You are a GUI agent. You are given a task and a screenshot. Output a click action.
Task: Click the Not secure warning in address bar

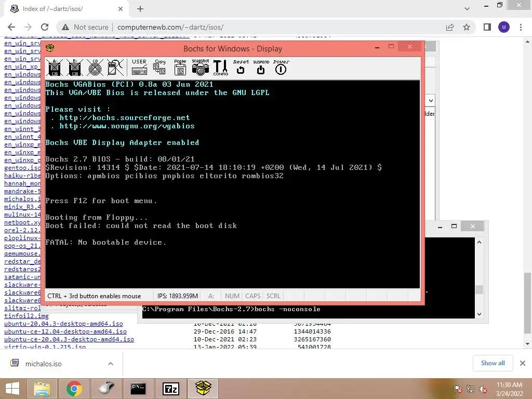point(85,27)
